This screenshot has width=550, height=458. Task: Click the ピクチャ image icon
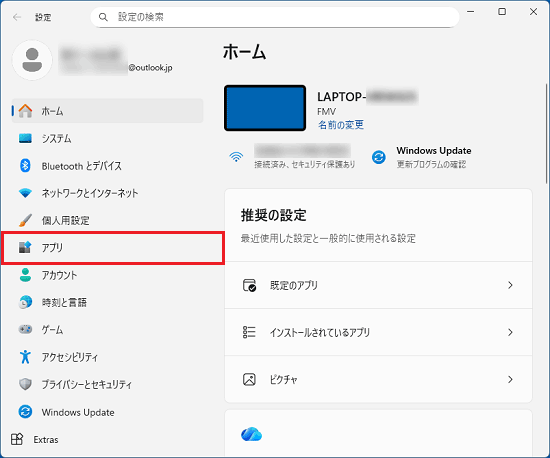[x=249, y=379]
